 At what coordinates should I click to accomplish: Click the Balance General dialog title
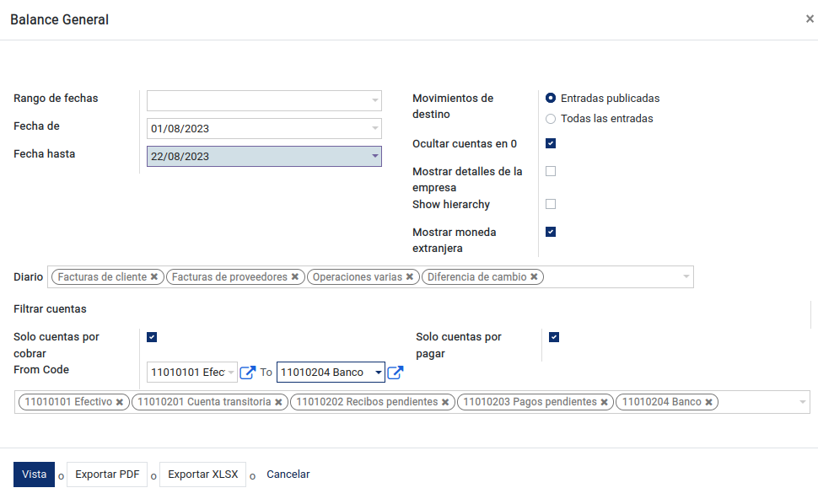60,19
